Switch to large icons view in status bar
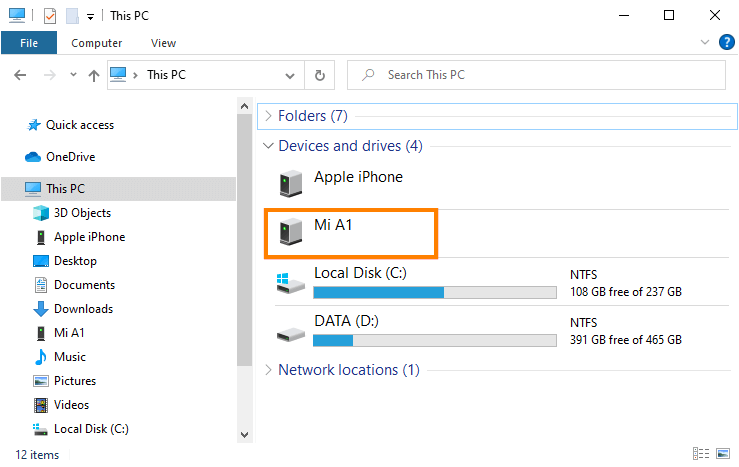The height and width of the screenshot is (467, 739). coord(723,454)
